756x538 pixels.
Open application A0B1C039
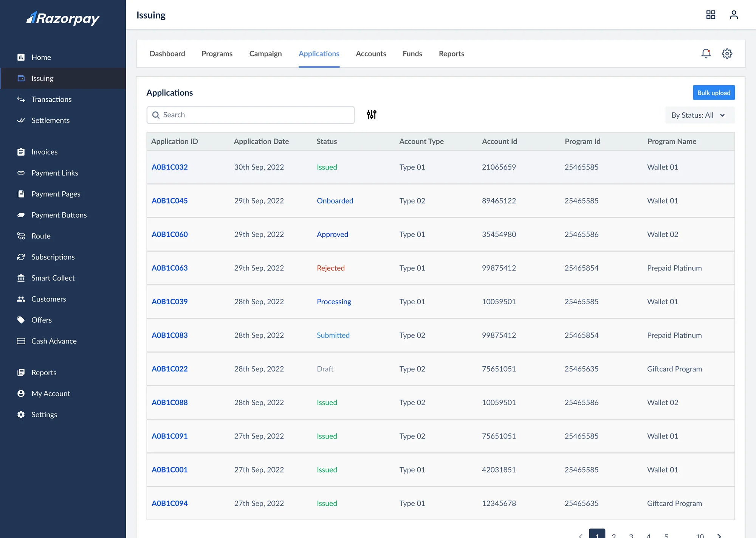[169, 302]
